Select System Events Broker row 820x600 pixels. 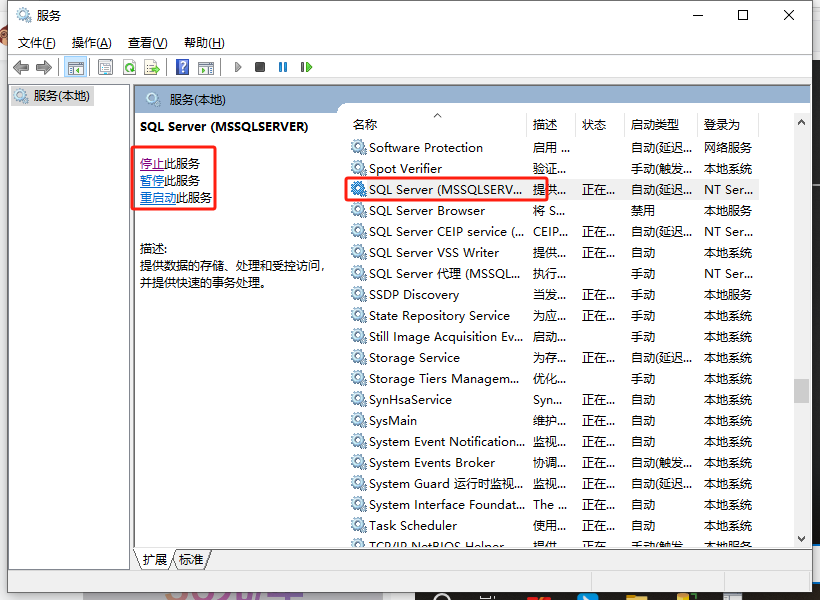point(552,462)
